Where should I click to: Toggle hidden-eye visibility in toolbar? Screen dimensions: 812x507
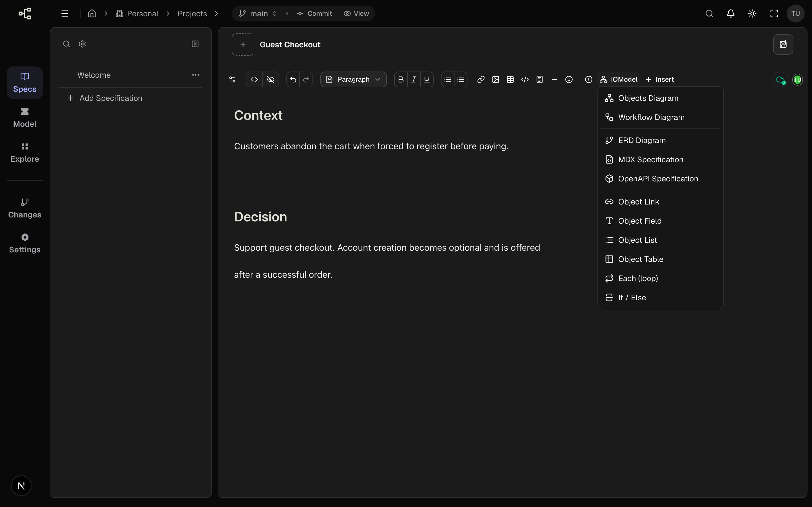pyautogui.click(x=270, y=79)
